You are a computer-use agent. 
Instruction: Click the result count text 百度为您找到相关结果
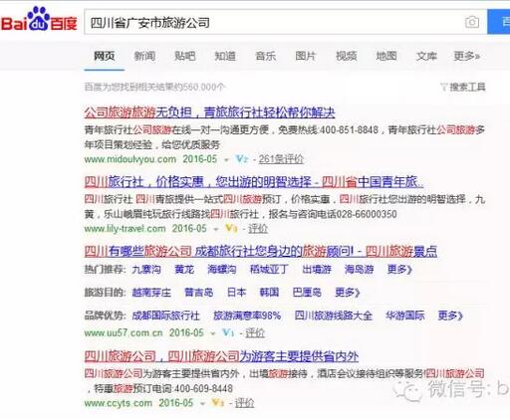click(154, 87)
